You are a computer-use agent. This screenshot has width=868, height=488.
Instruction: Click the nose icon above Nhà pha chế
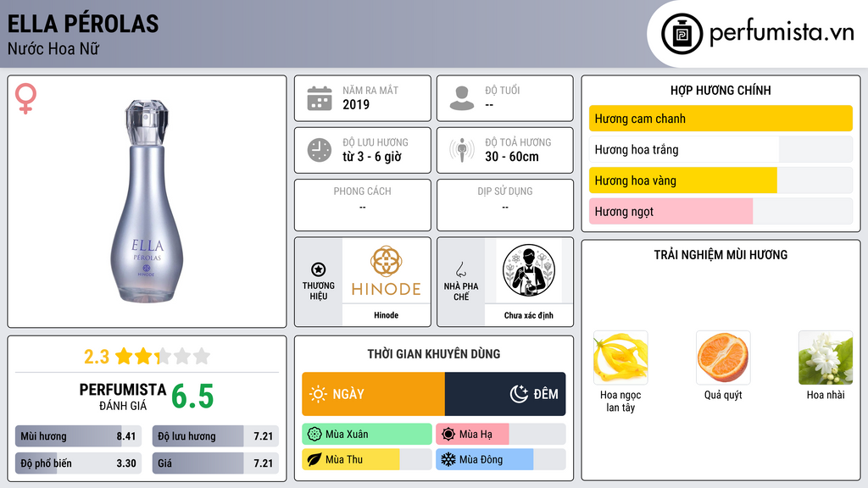click(460, 269)
